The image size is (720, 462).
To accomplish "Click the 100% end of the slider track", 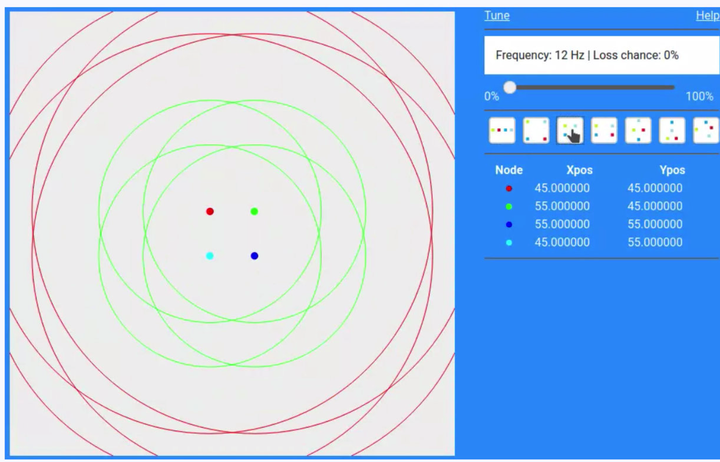I will point(672,87).
